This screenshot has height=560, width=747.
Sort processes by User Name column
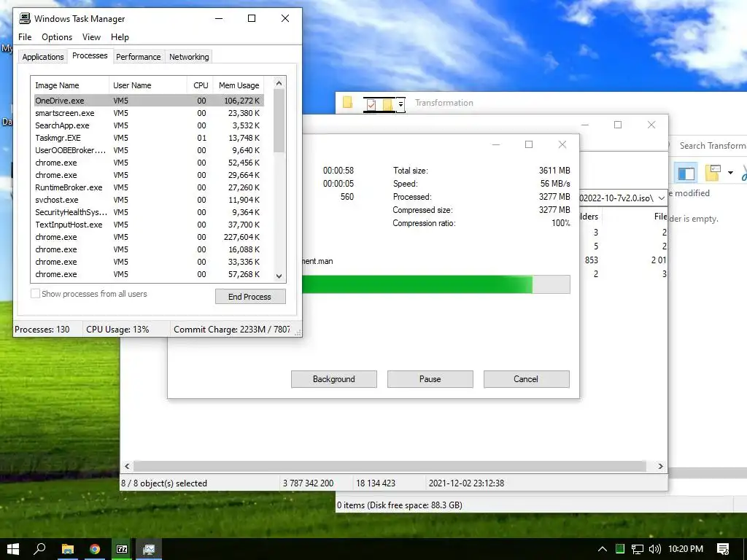pyautogui.click(x=148, y=85)
